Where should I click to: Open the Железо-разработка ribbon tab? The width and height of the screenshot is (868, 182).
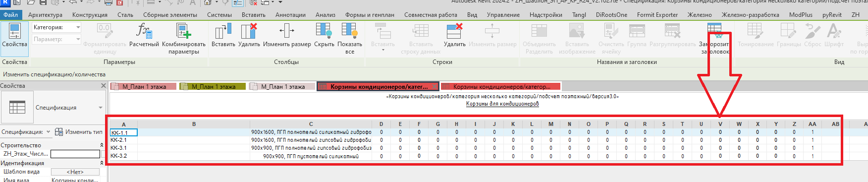click(x=750, y=15)
